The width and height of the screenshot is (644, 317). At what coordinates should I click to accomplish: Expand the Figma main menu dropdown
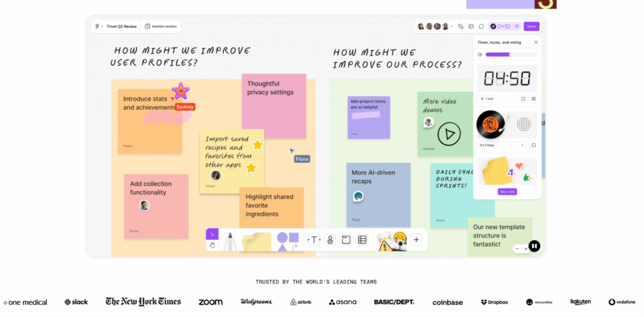(99, 26)
